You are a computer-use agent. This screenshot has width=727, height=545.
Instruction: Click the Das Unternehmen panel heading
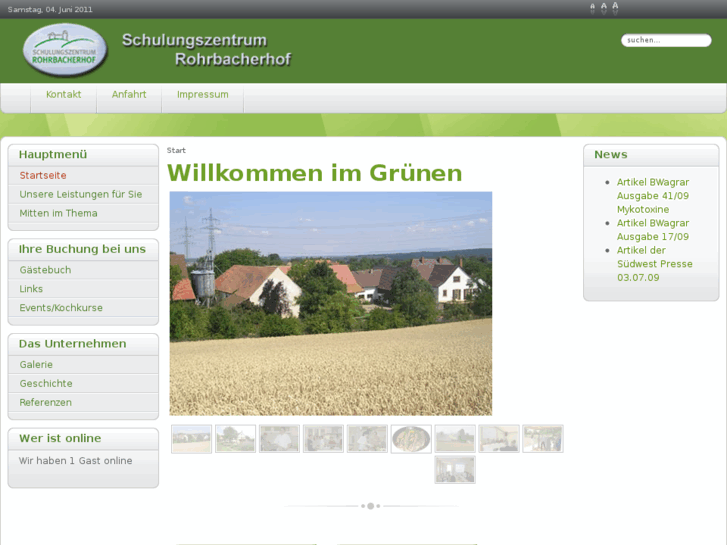[72, 344]
